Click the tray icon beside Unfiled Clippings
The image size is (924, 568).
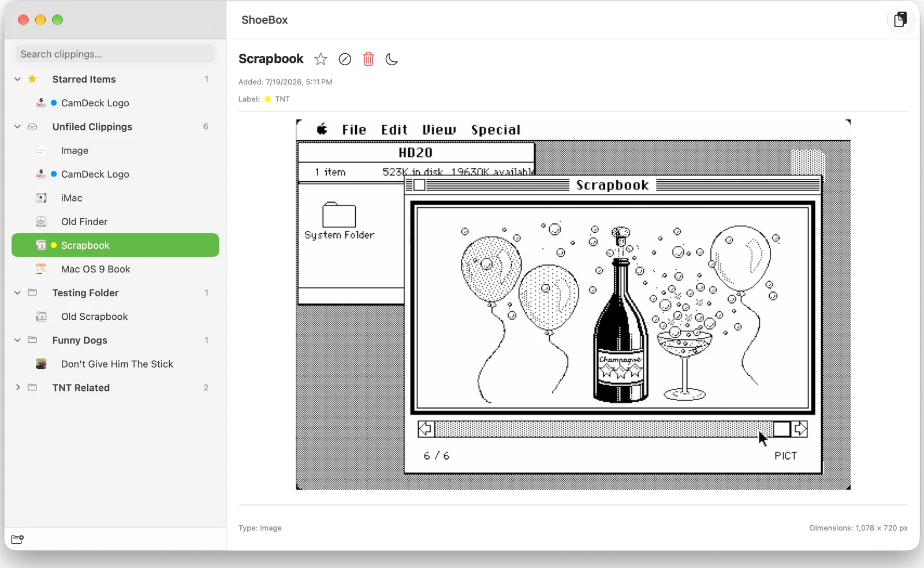32,126
